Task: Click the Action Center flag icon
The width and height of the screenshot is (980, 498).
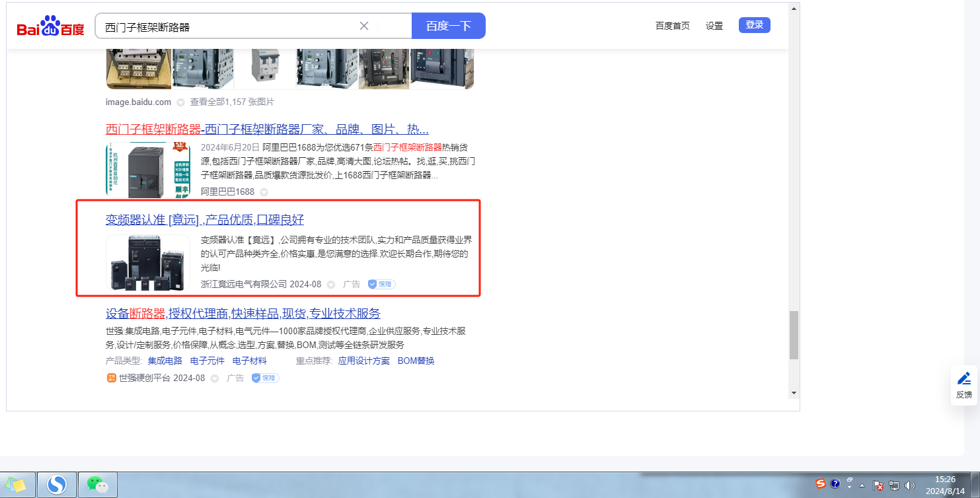Action: 878,485
